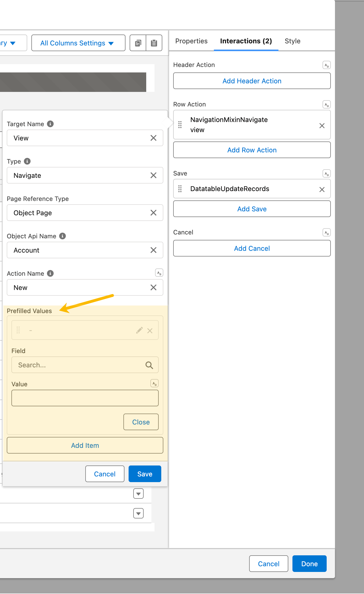Switch to the Properties tab
Viewport: 364px width, 594px height.
tap(191, 41)
